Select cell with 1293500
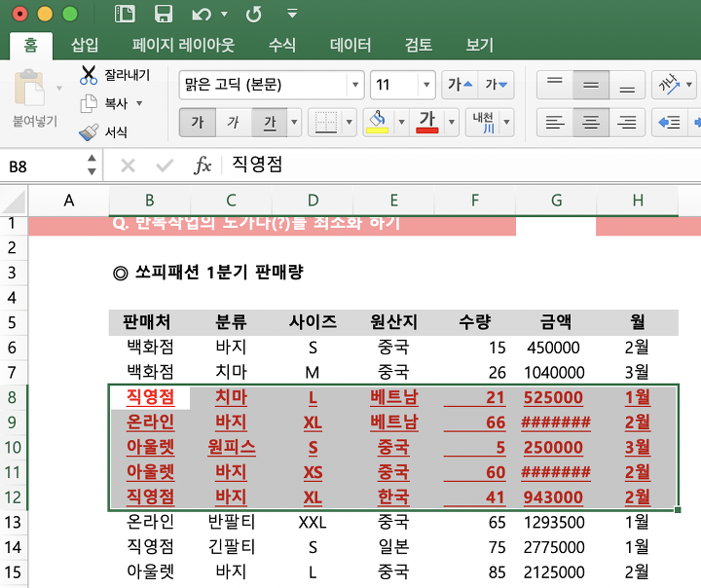 (556, 522)
